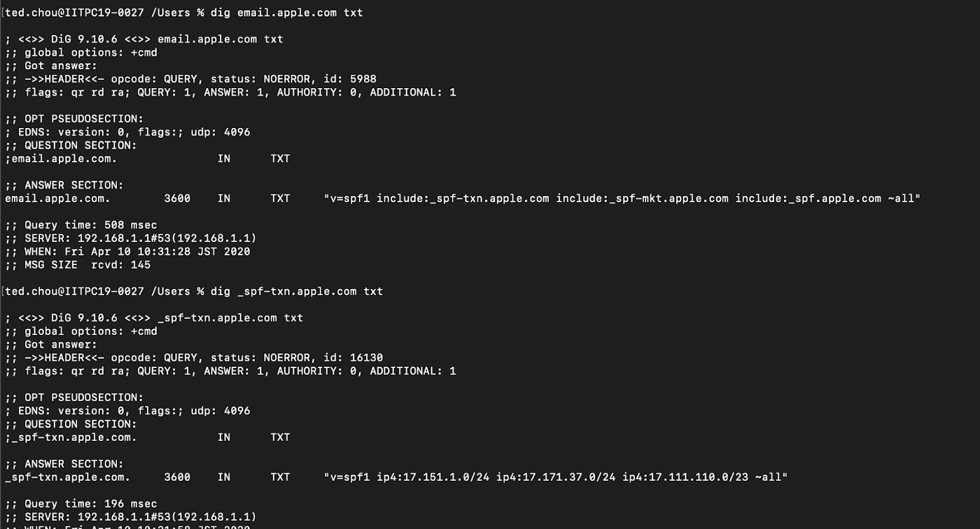
Task: Click the 'ip4:17.111.110.0/23' entry
Action: (x=685, y=477)
